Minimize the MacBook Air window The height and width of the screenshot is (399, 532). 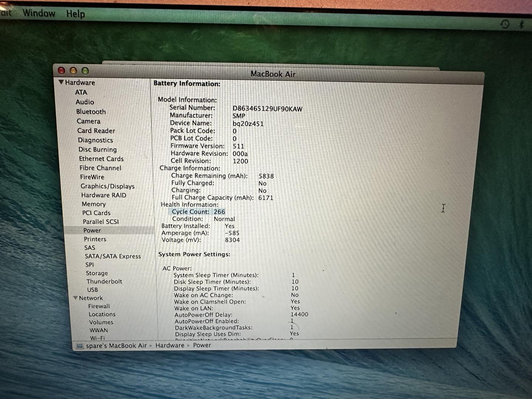(x=73, y=71)
